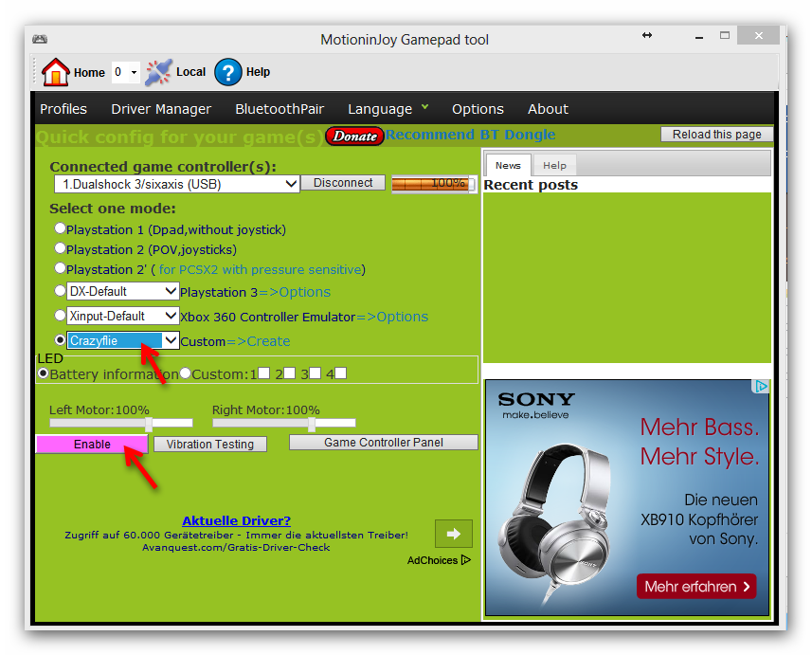The height and width of the screenshot is (655, 812).
Task: Open Help via the question mark icon
Action: coord(228,72)
